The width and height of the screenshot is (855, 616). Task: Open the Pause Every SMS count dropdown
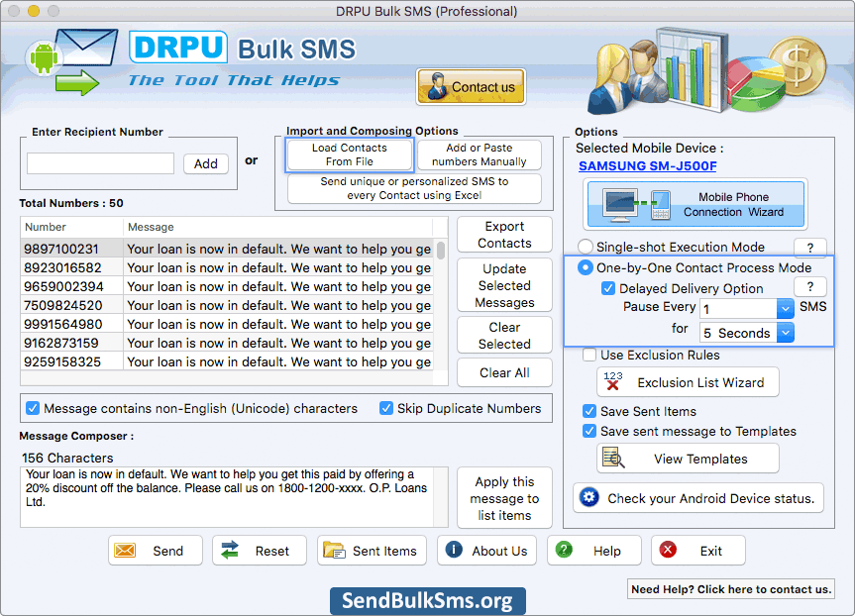point(786,309)
